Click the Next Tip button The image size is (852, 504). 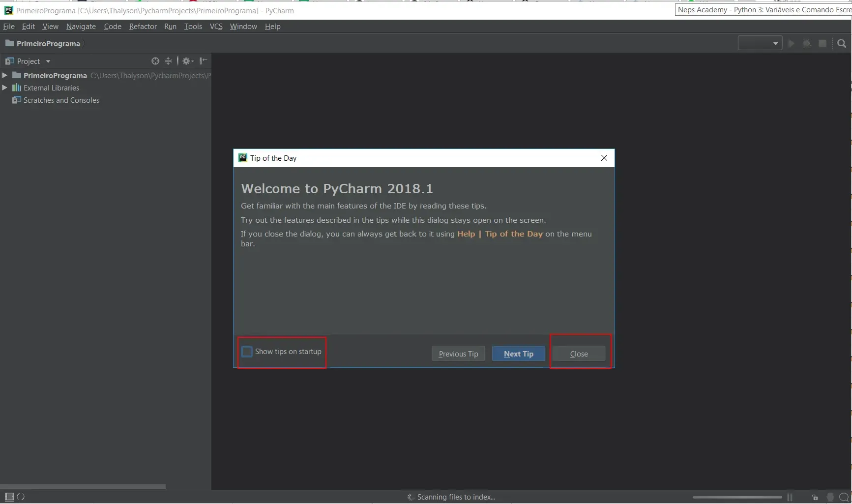[519, 354]
